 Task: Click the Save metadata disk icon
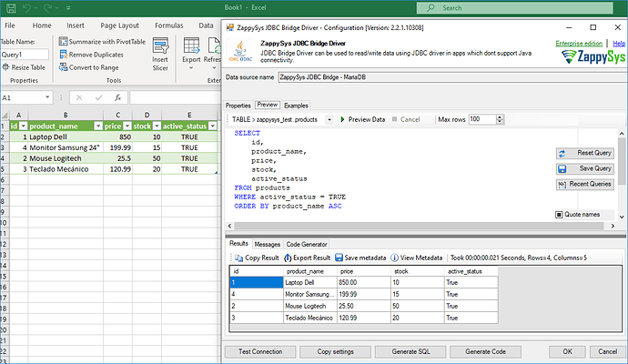point(339,258)
